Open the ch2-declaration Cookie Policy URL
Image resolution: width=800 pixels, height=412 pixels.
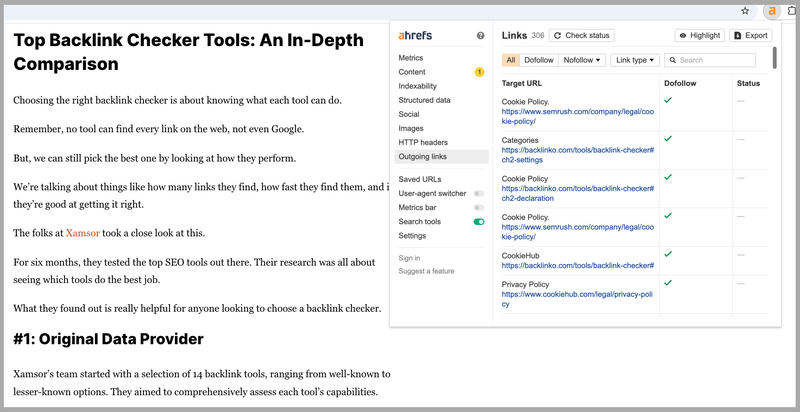578,193
